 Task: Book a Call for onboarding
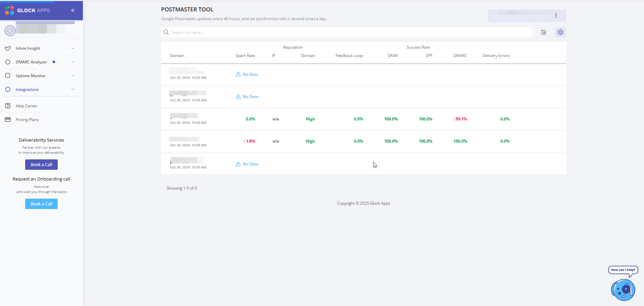41,204
